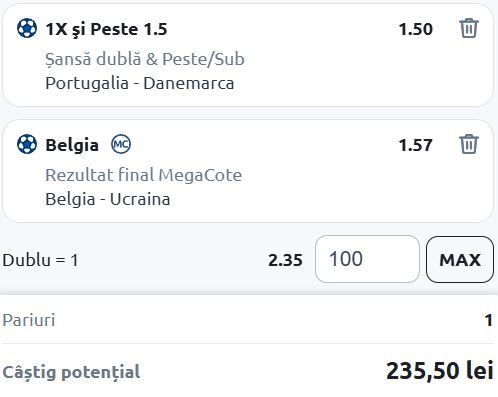The height and width of the screenshot is (397, 498).
Task: Delete the Portugalia - Danemarca bet with trash icon
Action: (x=469, y=28)
